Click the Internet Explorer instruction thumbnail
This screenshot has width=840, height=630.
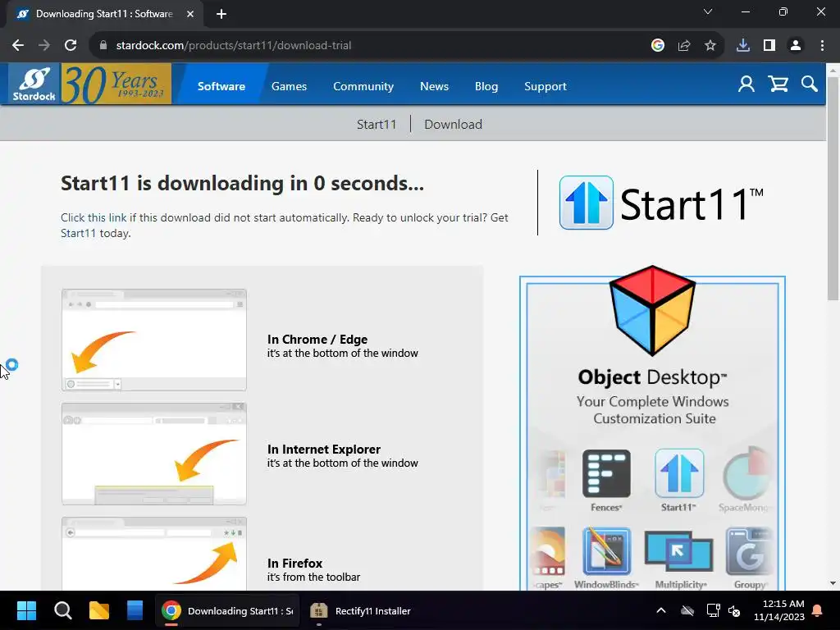click(154, 454)
